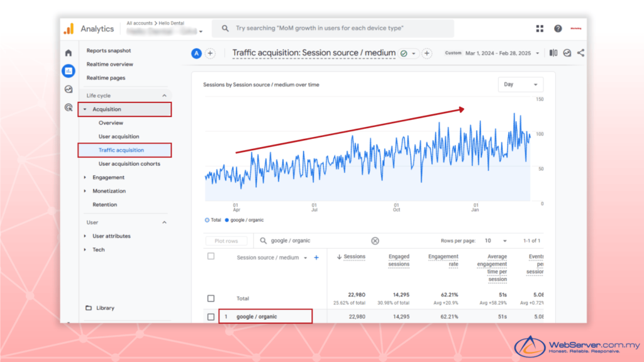Screen dimensions: 644x362
Task: Click the search magnifier in top bar
Action: pyautogui.click(x=225, y=28)
